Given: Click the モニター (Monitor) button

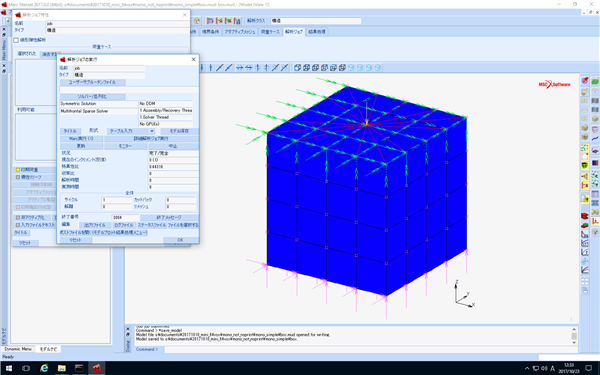Looking at the screenshot, I should coord(126,146).
